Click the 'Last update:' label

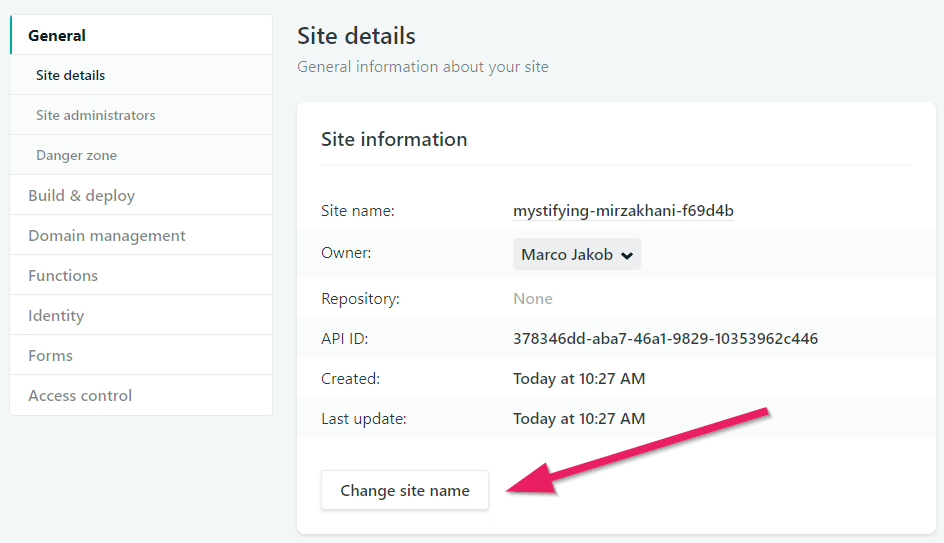coord(364,418)
